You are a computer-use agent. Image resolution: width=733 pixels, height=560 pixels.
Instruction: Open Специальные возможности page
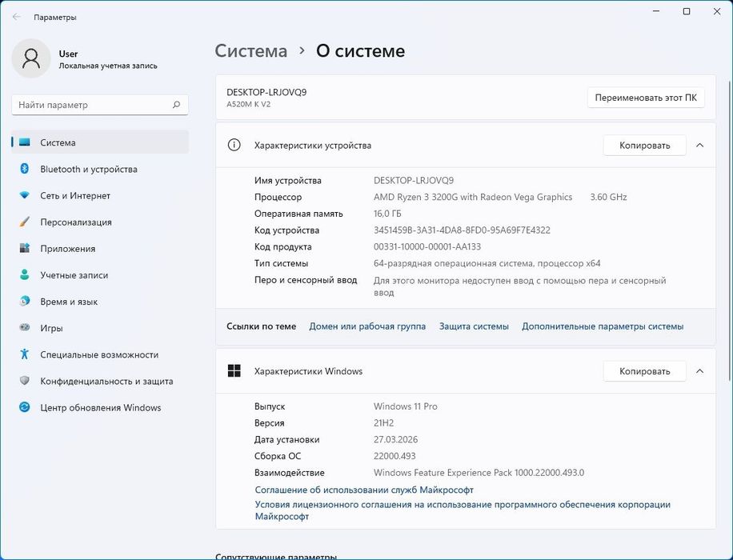click(x=100, y=354)
